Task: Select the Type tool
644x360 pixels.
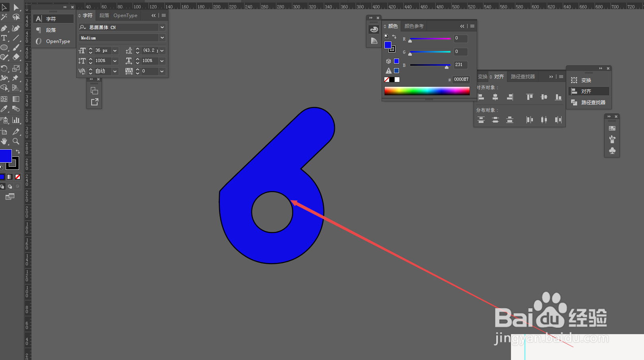Action: (x=4, y=38)
